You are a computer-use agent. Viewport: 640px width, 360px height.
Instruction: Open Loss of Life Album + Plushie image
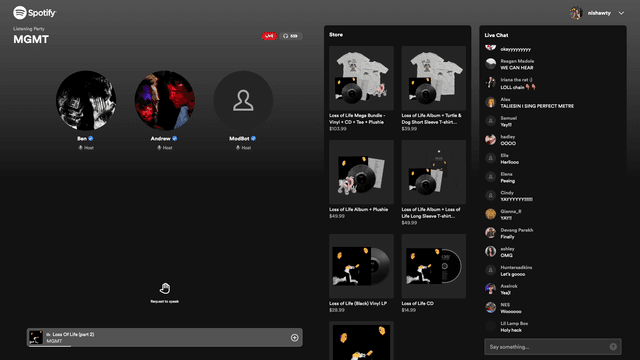pyautogui.click(x=361, y=172)
